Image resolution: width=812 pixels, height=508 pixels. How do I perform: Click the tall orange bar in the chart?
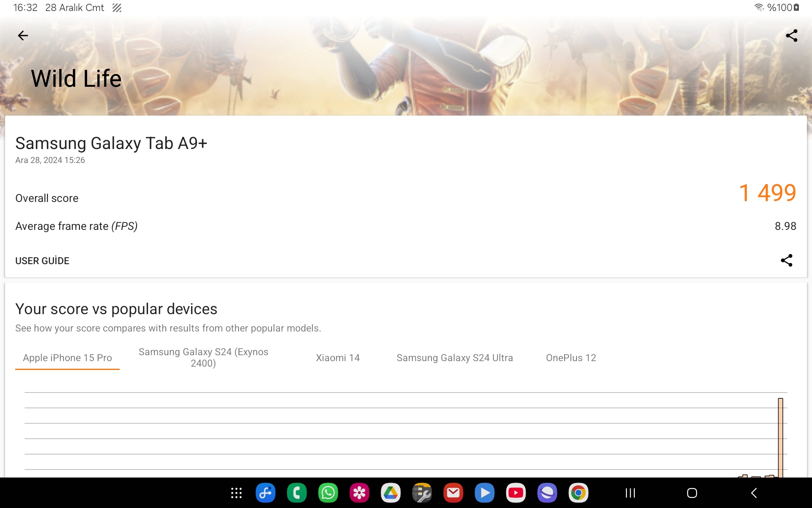[780, 438]
